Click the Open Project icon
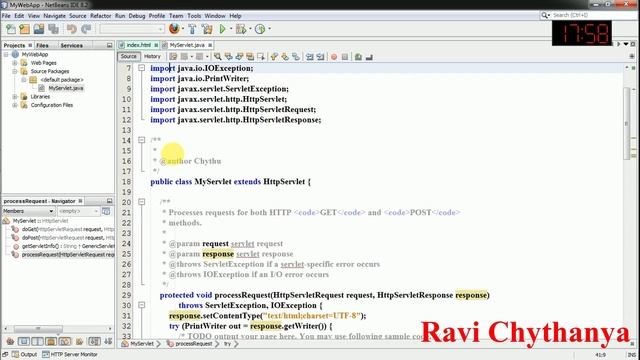Image resolution: width=640 pixels, height=360 pixels. (39, 29)
